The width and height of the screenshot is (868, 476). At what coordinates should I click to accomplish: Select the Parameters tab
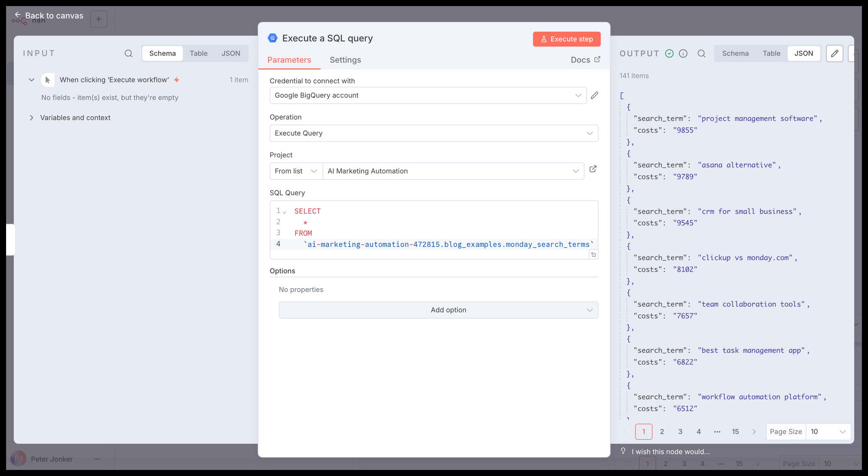click(289, 60)
